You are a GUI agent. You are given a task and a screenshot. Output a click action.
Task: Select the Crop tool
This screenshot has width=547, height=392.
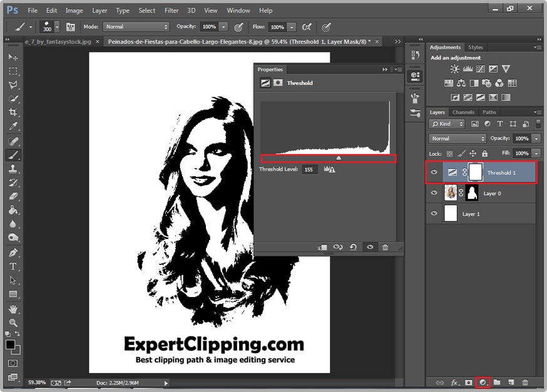13,113
